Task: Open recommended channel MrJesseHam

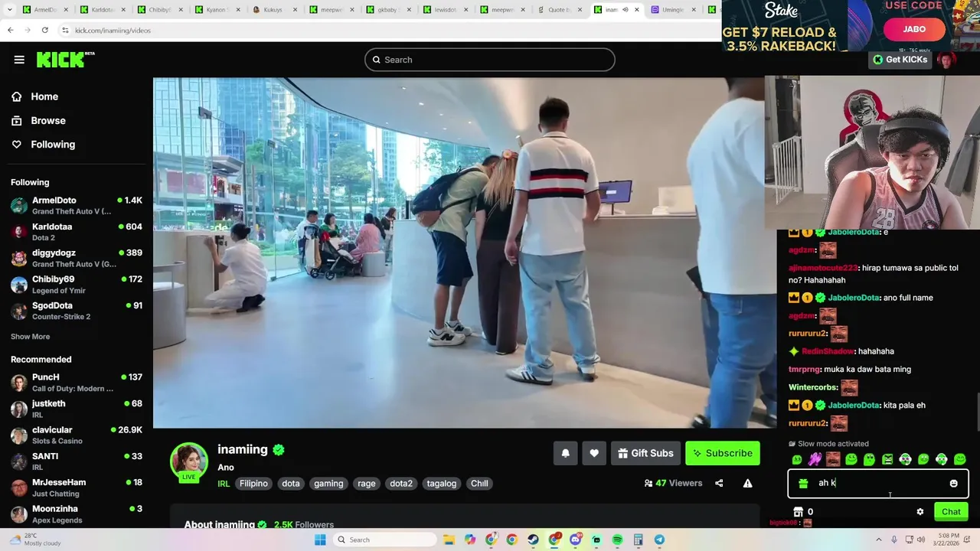Action: click(77, 487)
